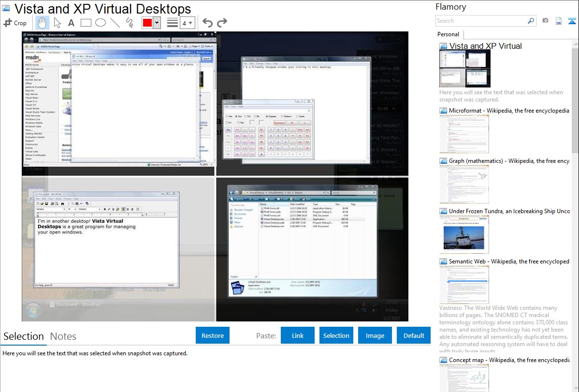Click the snapshot list scrollbar up arrow
The width and height of the screenshot is (579, 392).
tap(576, 44)
